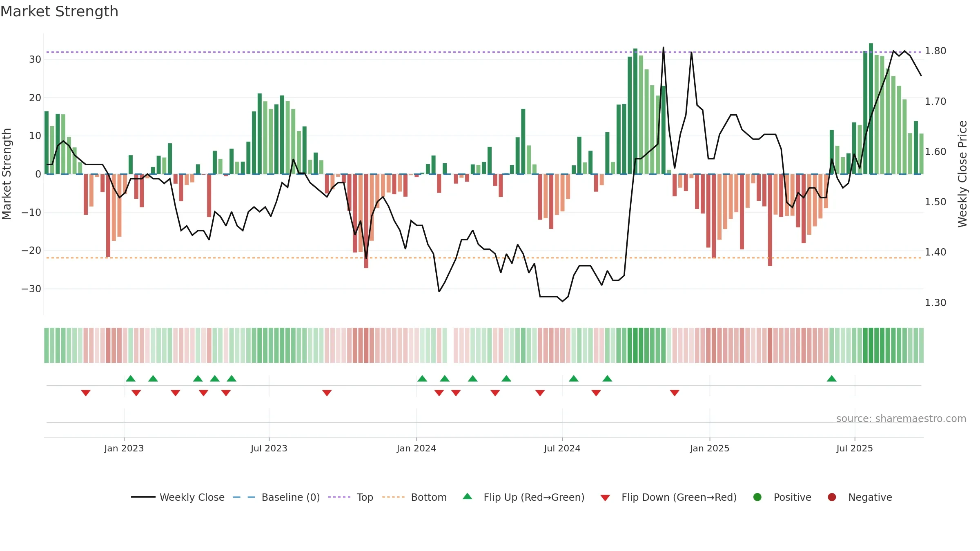Click the 1.30 price axis label
Screen dimensions: 980x551
coord(935,303)
